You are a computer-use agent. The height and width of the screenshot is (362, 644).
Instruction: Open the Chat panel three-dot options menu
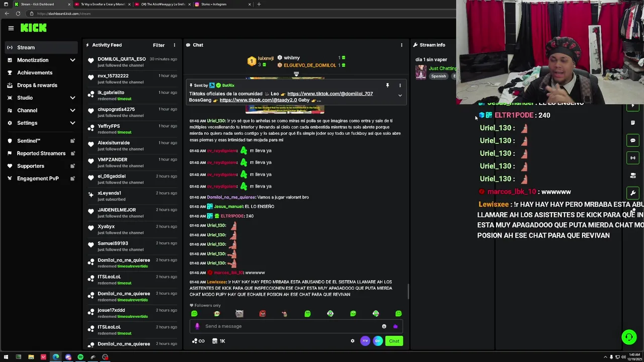tap(401, 45)
